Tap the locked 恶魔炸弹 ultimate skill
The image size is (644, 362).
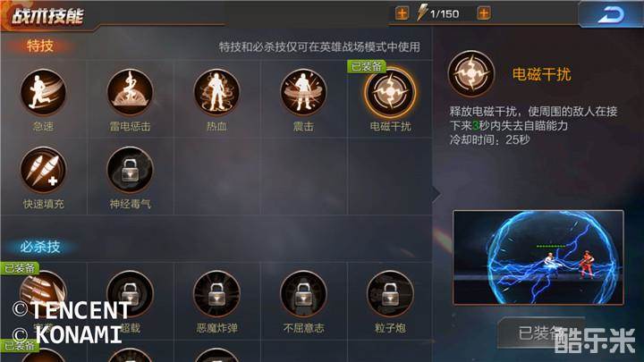pos(216,294)
